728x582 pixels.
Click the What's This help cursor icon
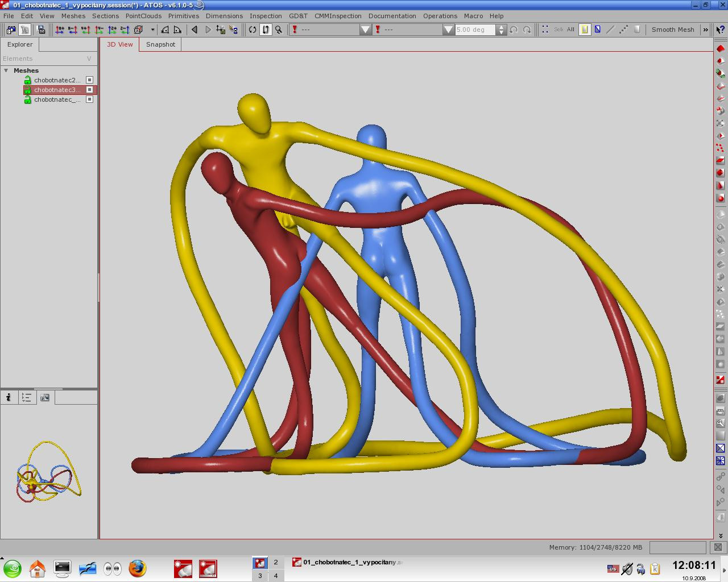[720, 30]
